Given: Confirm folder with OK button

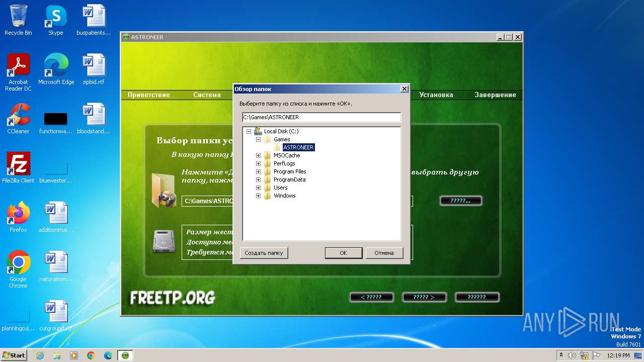Looking at the screenshot, I should 343,253.
